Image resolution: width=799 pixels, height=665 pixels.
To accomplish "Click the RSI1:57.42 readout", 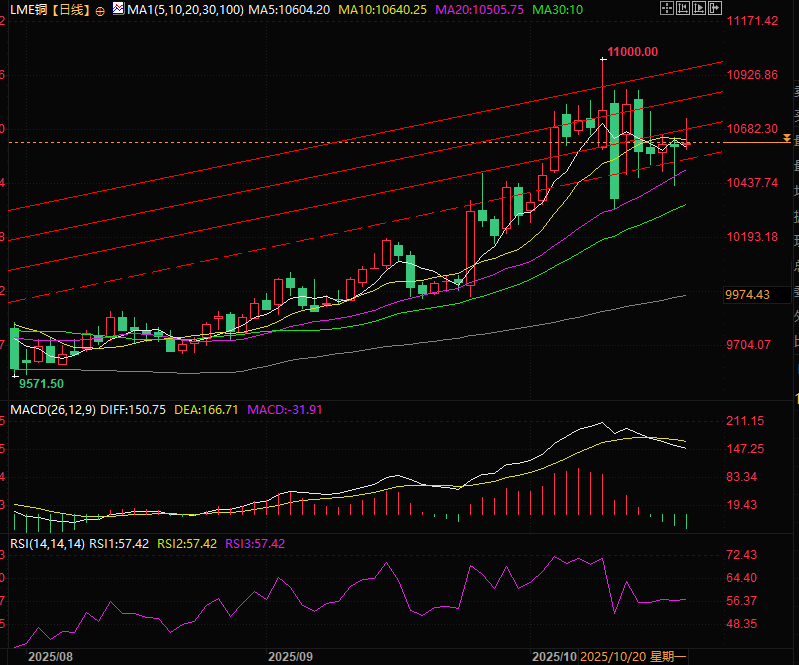I will 119,543.
